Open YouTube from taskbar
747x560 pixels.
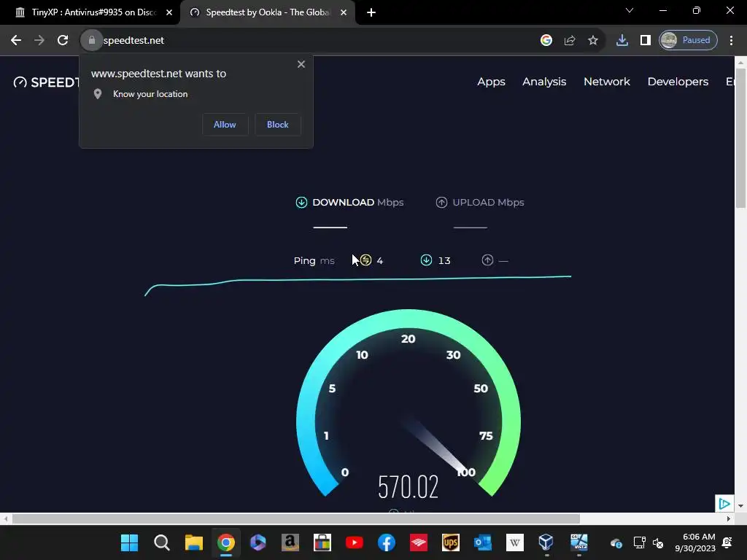point(354,542)
